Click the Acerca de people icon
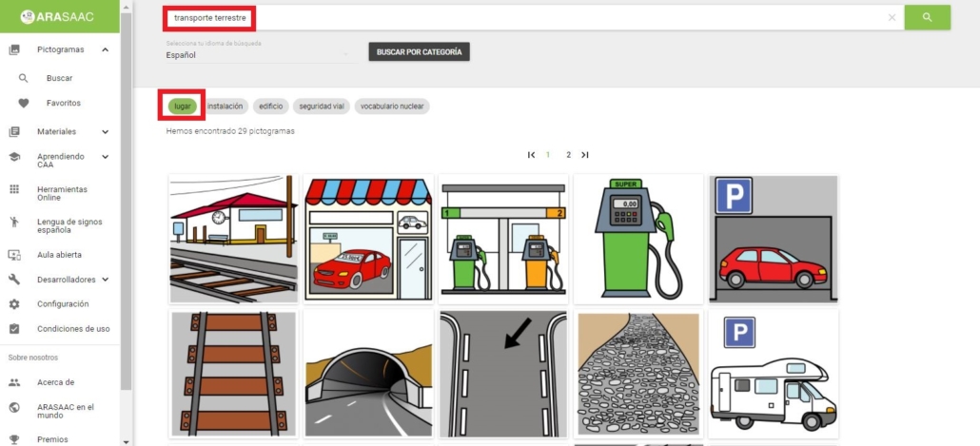This screenshot has height=446, width=980. [x=14, y=382]
